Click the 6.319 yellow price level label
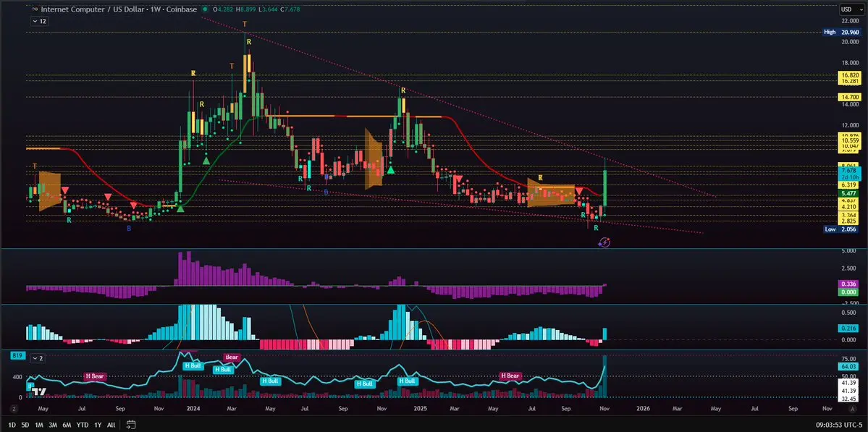 click(x=850, y=185)
